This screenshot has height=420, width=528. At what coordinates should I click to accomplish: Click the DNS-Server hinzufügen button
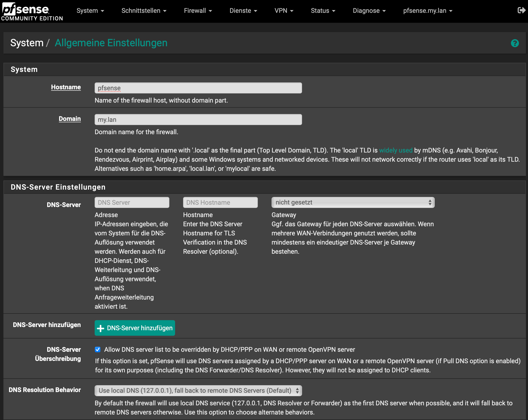135,328
